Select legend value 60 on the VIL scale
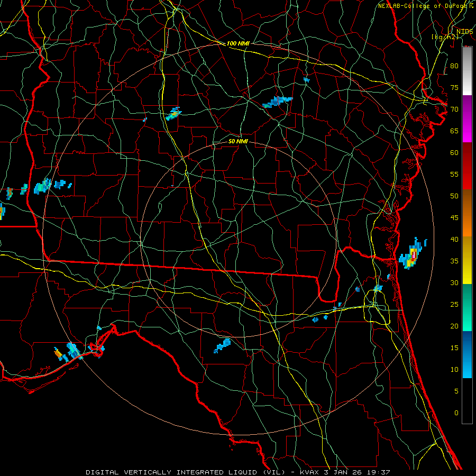Screen dimensions: 476x476 [454, 153]
